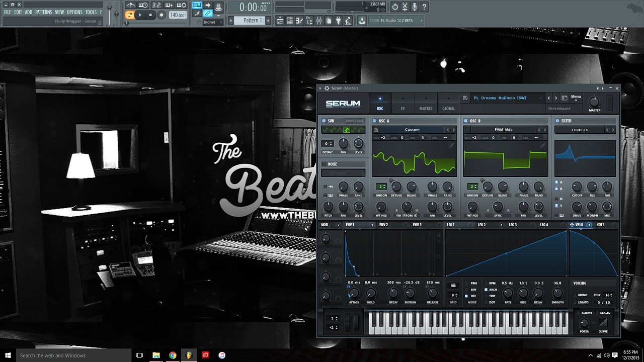This screenshot has height=362, width=644.
Task: Click the FL Studio tempo field 140.000
Action: [x=177, y=15]
